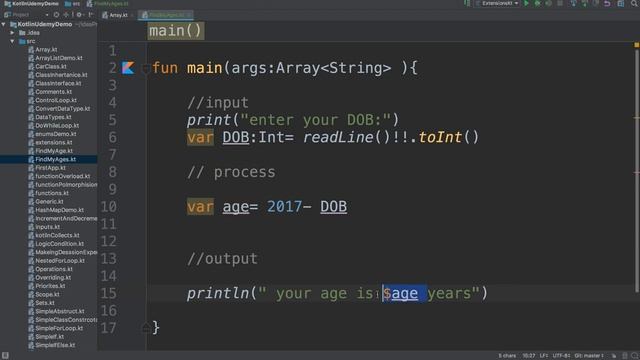Click the Build project icon
The height and width of the screenshot is (360, 640).
click(467, 3)
